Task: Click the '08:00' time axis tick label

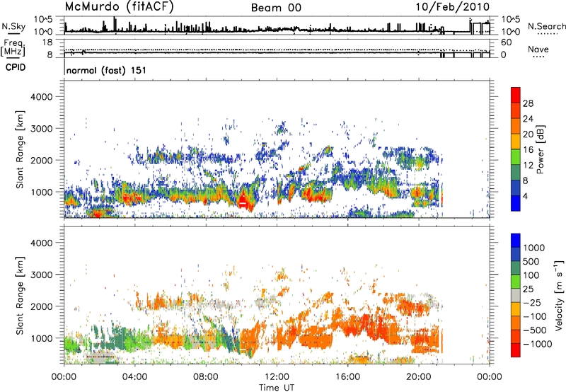Action: (206, 377)
